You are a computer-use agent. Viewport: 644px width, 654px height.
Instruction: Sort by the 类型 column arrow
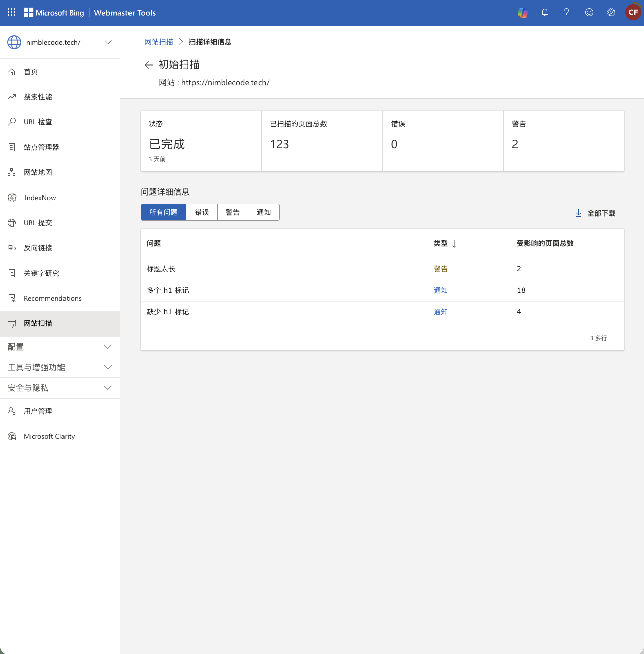coord(454,244)
